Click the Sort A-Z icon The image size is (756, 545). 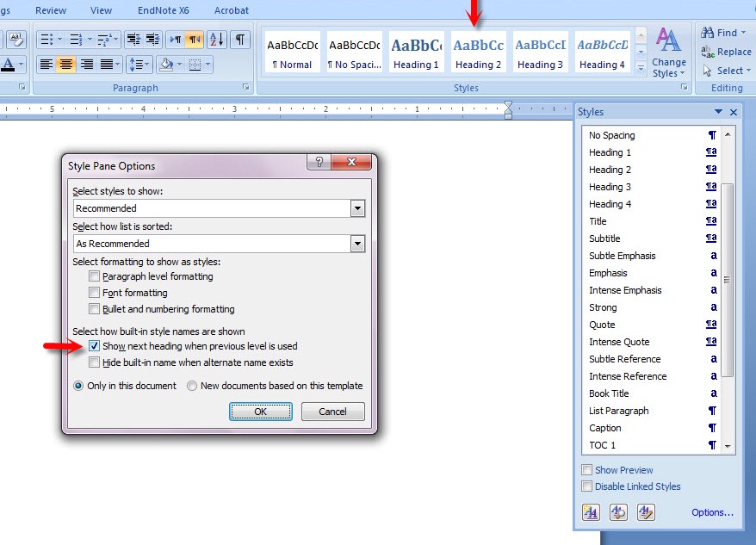point(216,40)
